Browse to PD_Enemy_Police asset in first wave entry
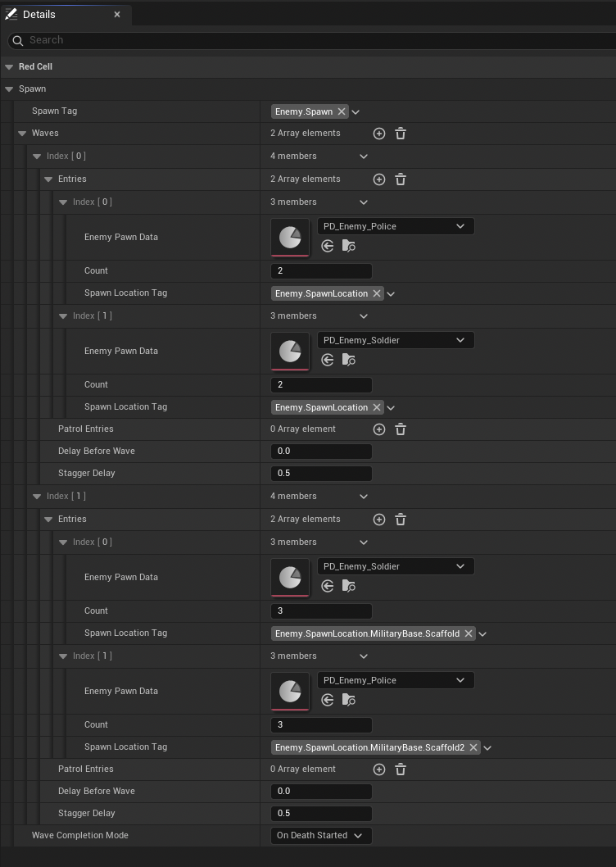This screenshot has height=867, width=616. [x=348, y=246]
